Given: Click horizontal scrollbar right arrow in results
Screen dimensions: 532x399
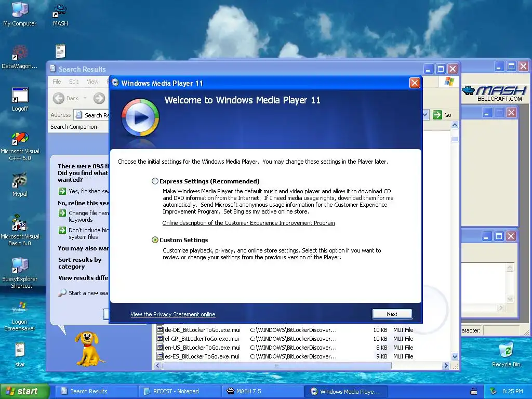Looking at the screenshot, I should (x=446, y=365).
